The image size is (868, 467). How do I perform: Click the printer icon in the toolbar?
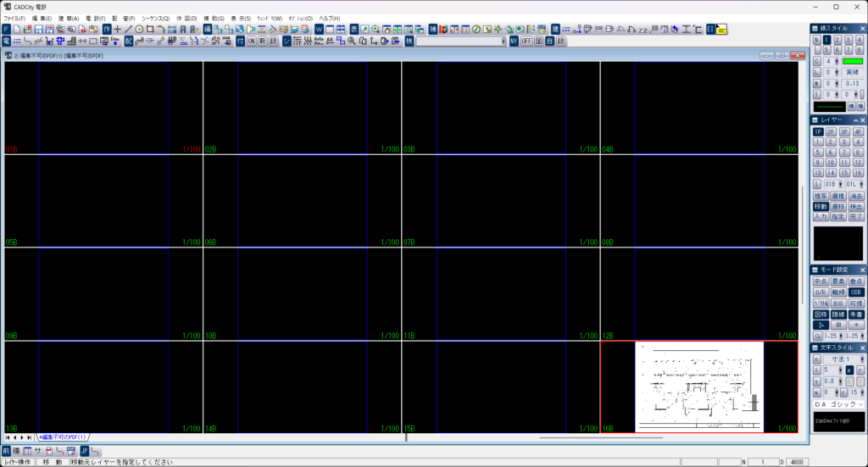(x=60, y=30)
